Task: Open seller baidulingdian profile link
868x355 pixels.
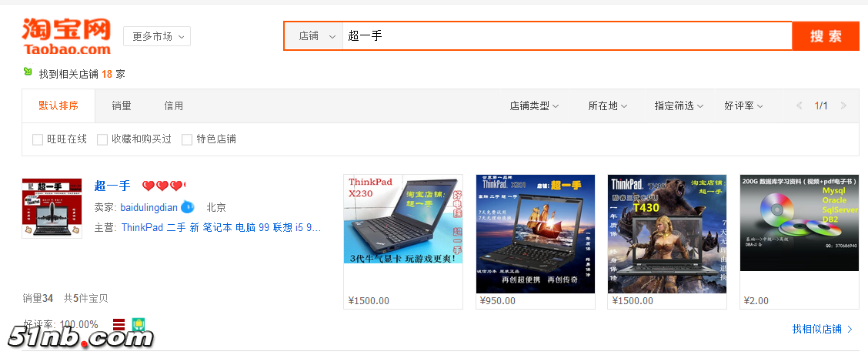Action: (x=149, y=208)
